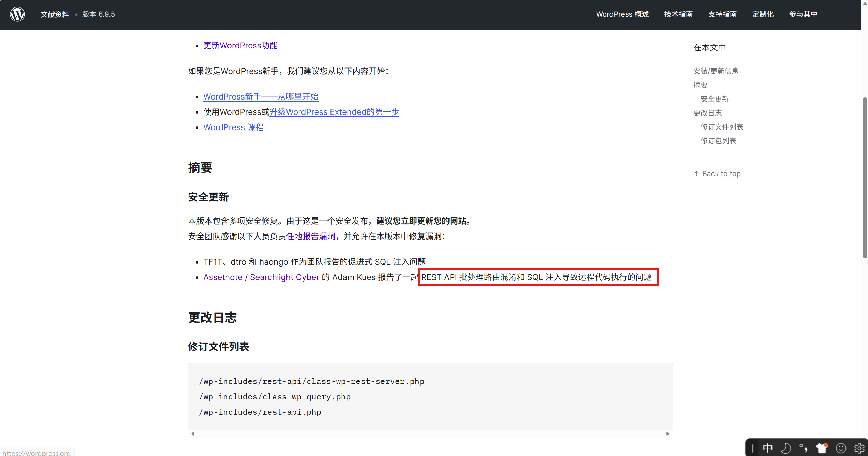The width and height of the screenshot is (868, 456).
Task: Open the 技术指南 menu
Action: [x=678, y=14]
